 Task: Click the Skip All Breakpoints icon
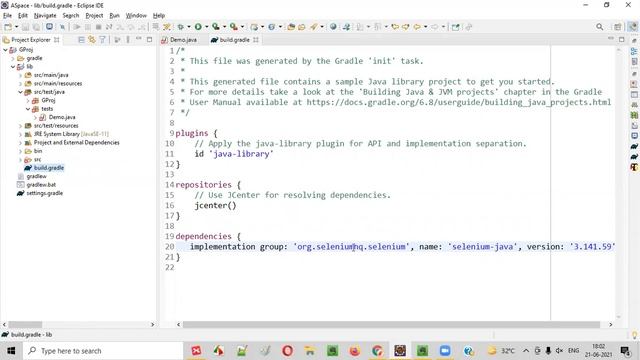tap(62, 27)
